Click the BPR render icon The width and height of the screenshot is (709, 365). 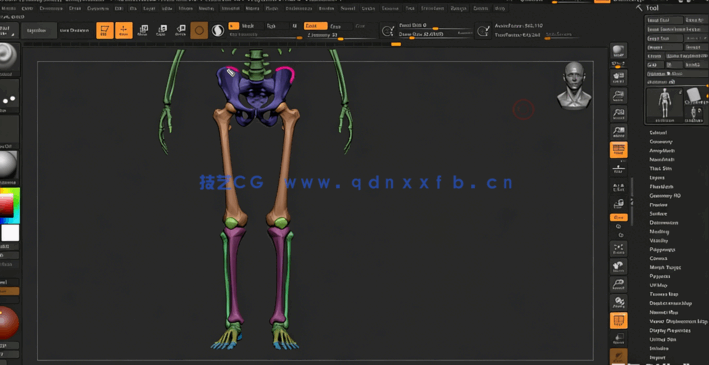coord(618,52)
